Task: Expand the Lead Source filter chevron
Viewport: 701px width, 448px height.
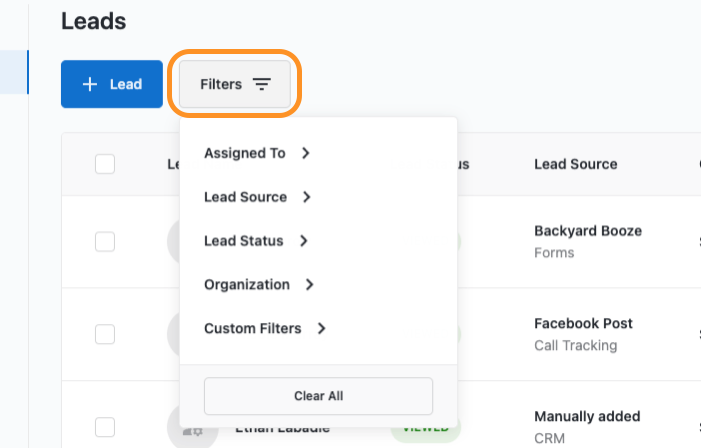Action: (307, 197)
